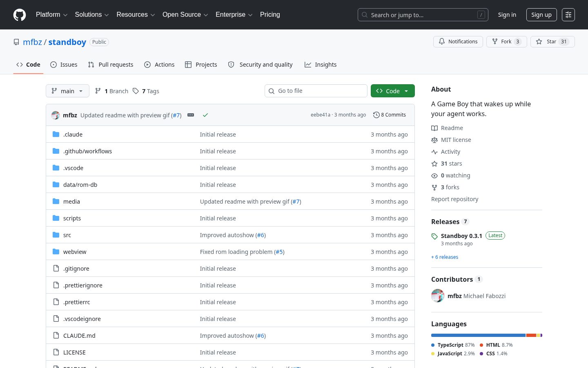The height and width of the screenshot is (368, 588).
Task: Click the watching eye icon
Action: pyautogui.click(x=434, y=175)
